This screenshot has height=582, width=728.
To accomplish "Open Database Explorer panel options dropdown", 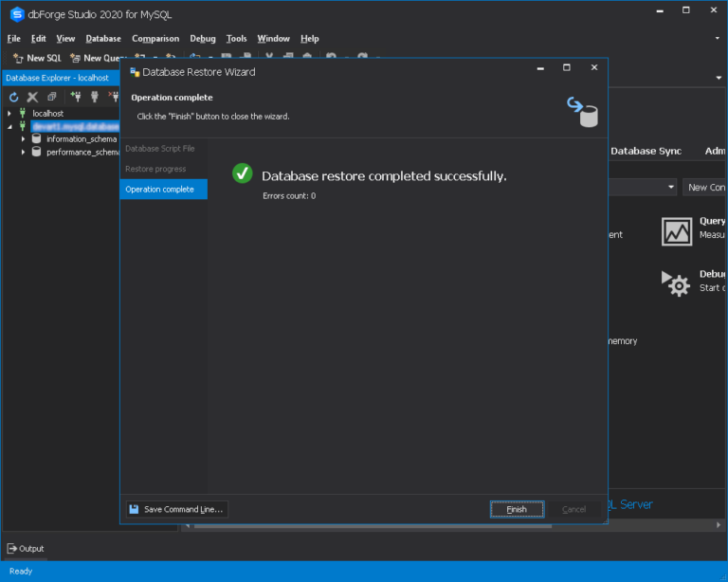I will (x=719, y=78).
